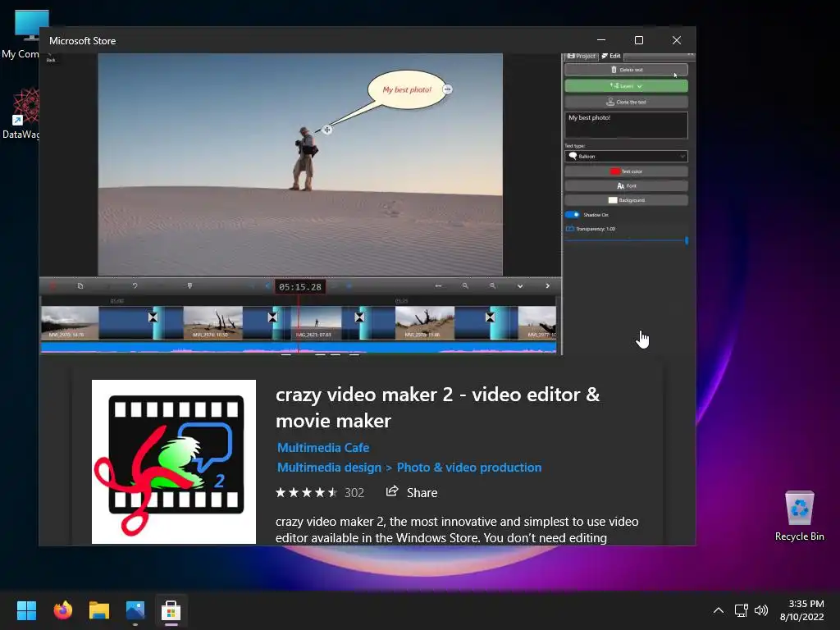Select the MVI_2976 clip thumbnail
This screenshot has width=840, height=630.
click(x=425, y=322)
